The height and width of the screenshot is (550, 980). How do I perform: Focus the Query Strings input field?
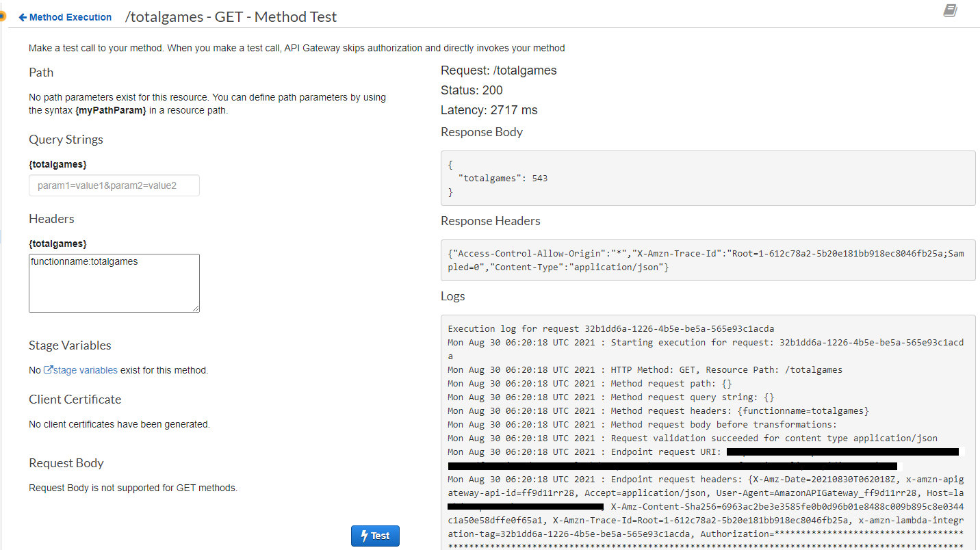click(114, 185)
